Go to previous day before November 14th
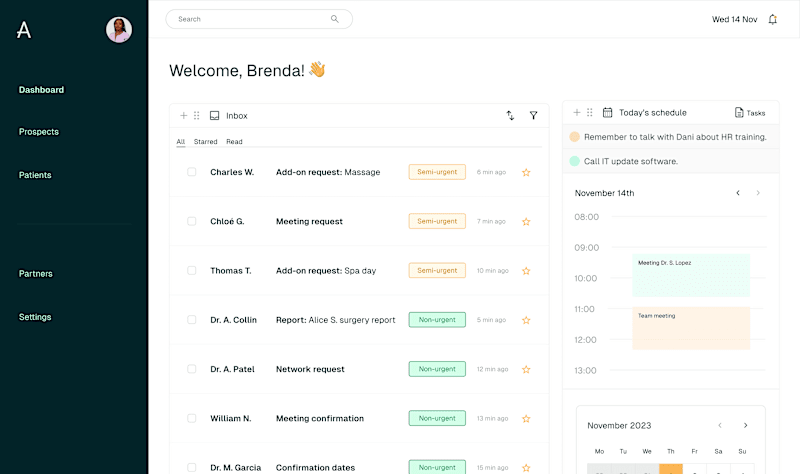800x474 pixels. click(738, 193)
